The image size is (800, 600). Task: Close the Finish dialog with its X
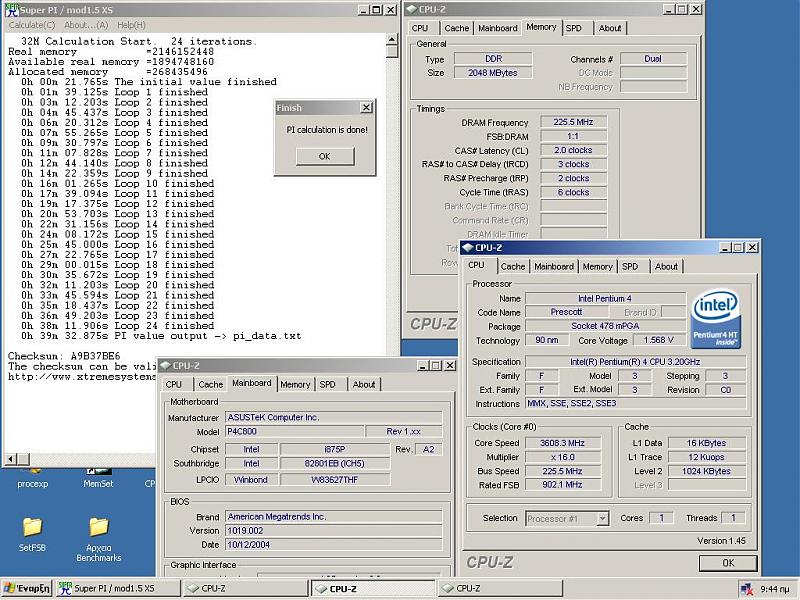coord(366,108)
